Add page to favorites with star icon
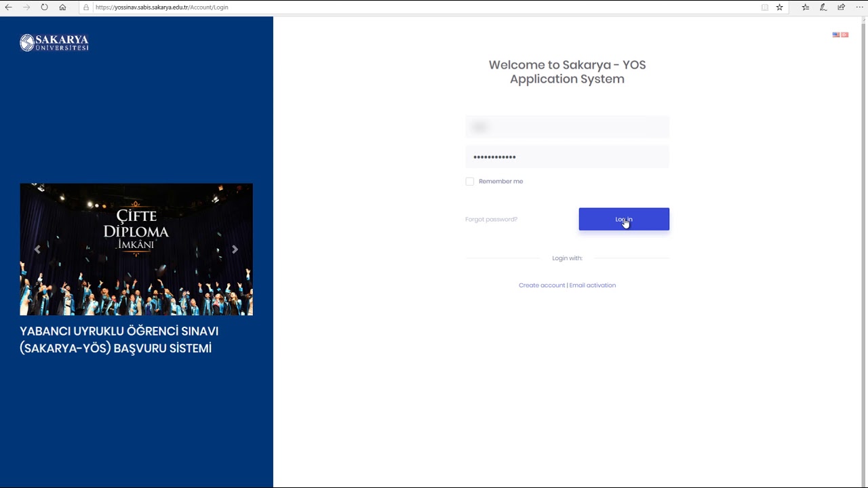 pos(780,7)
